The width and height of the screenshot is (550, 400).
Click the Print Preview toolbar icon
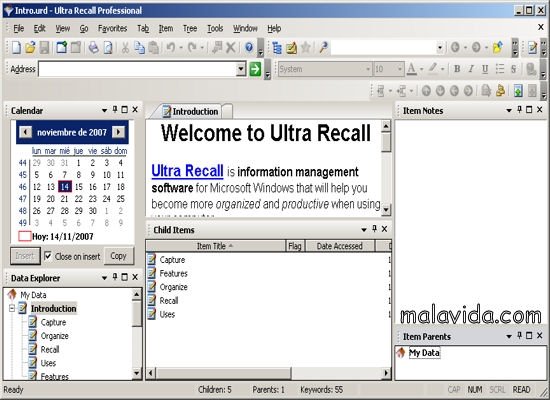108,47
